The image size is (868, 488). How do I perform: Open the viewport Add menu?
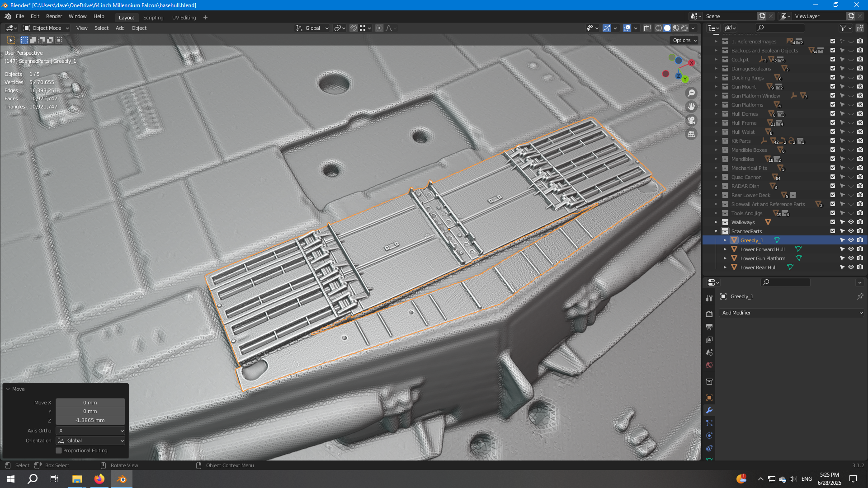[120, 28]
